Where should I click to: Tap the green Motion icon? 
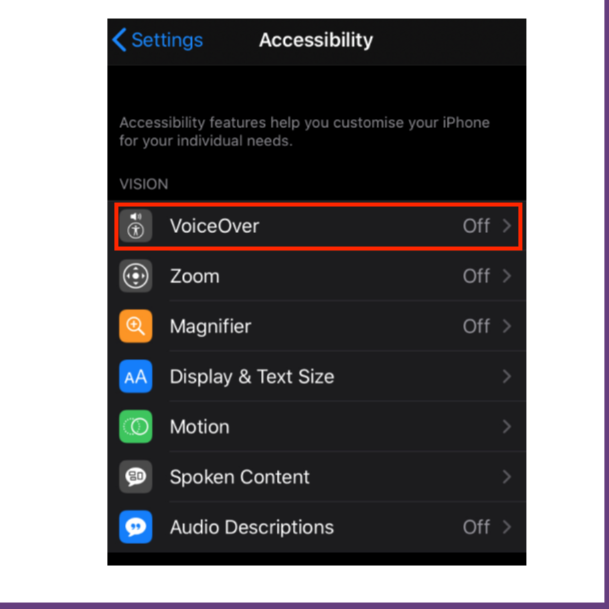[x=136, y=426]
